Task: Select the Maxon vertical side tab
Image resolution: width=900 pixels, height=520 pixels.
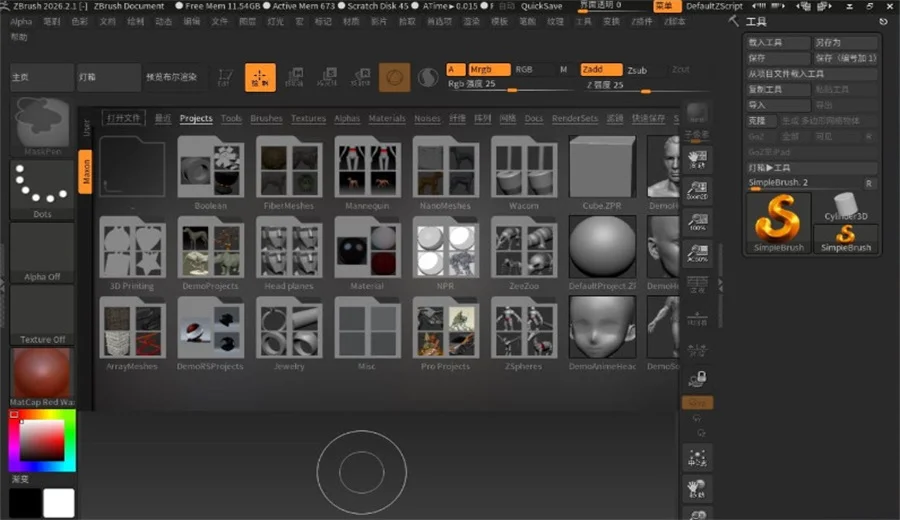Action: [86, 172]
